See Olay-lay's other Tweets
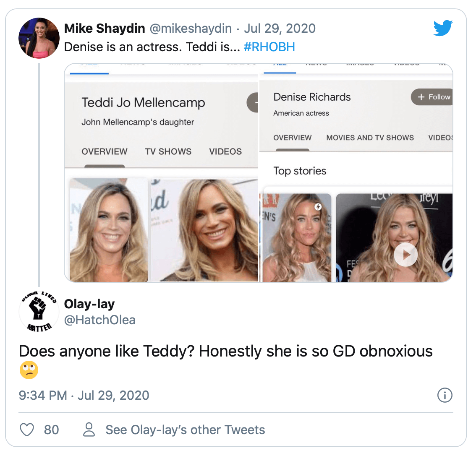The height and width of the screenshot is (453, 476). pos(185,430)
